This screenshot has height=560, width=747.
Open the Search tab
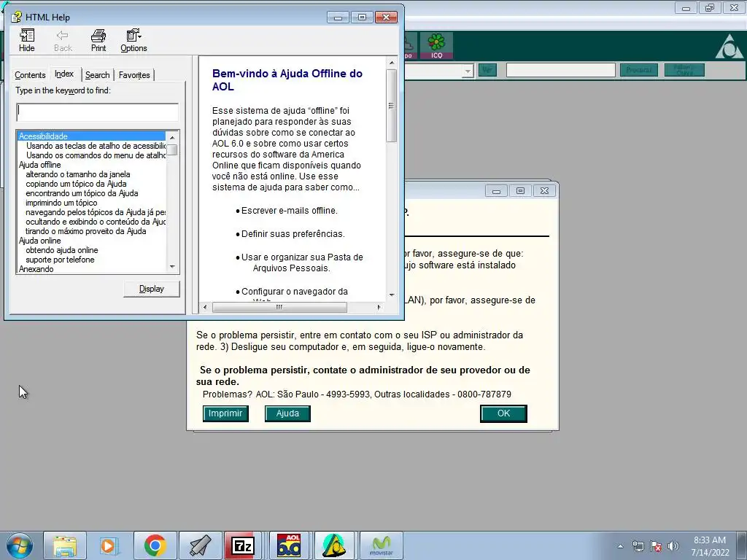point(97,75)
